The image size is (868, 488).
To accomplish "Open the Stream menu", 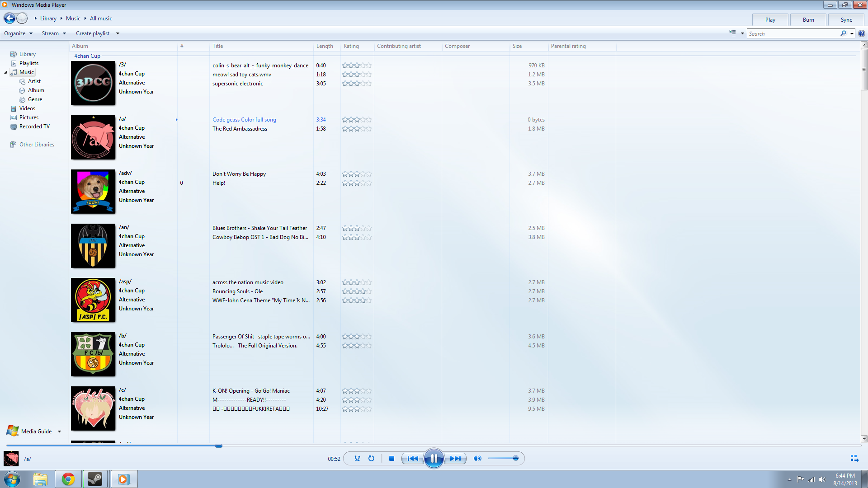I will coord(54,33).
